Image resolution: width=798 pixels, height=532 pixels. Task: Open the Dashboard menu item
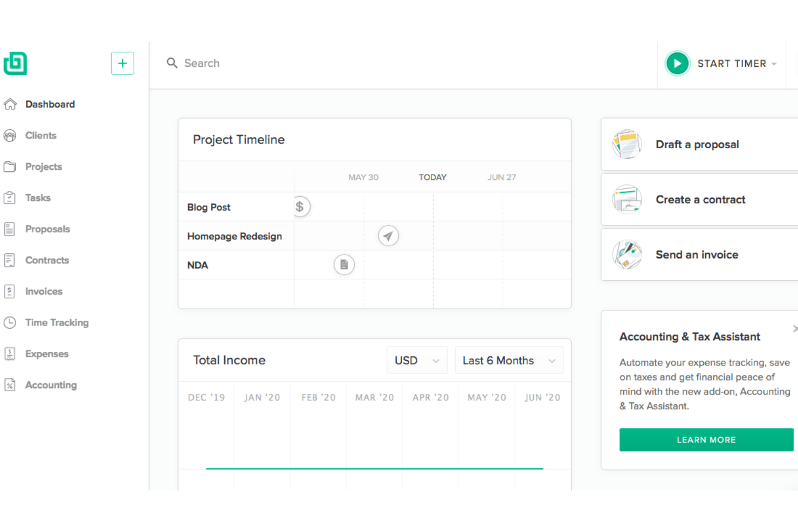(50, 104)
